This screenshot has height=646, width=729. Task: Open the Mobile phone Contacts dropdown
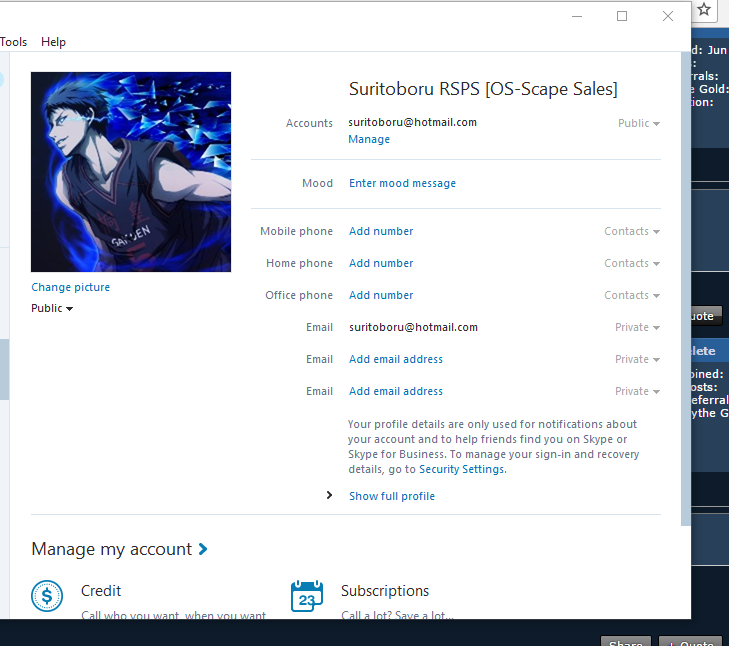pos(632,231)
